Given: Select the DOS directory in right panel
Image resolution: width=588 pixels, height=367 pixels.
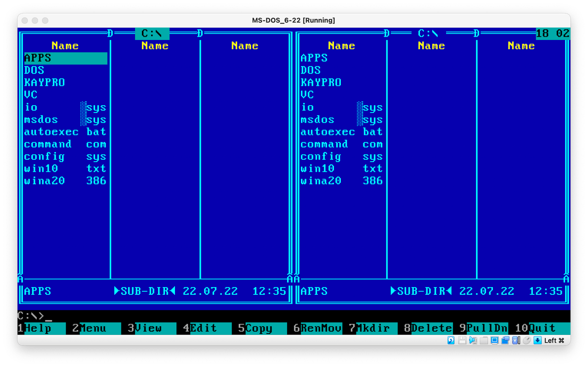Looking at the screenshot, I should pos(342,70).
